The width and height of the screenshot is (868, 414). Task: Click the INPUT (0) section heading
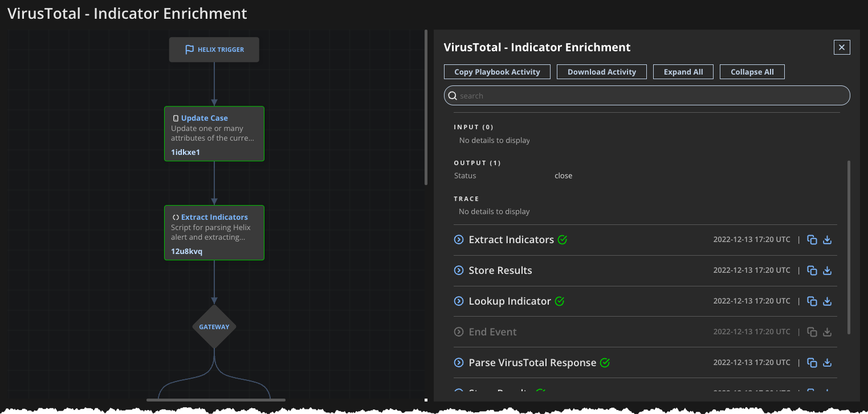pyautogui.click(x=474, y=127)
